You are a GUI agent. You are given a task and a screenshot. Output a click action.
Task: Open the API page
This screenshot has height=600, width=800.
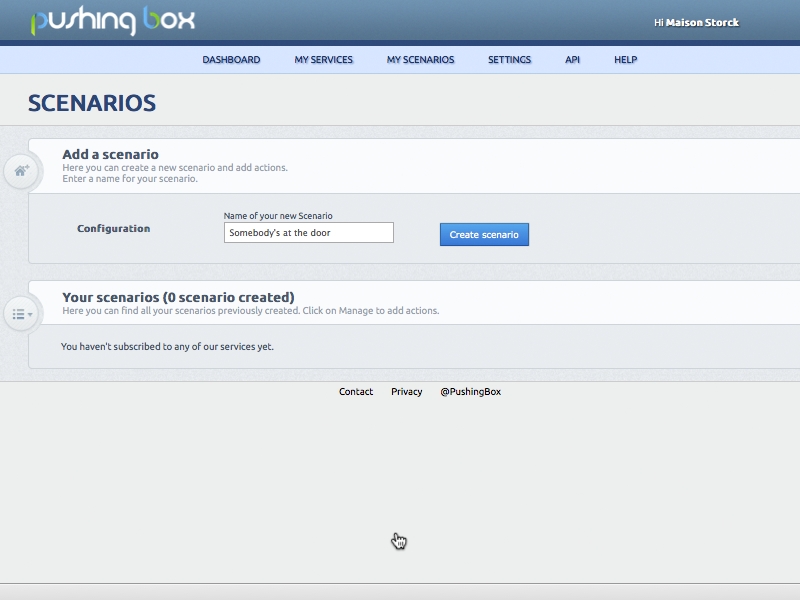[571, 59]
